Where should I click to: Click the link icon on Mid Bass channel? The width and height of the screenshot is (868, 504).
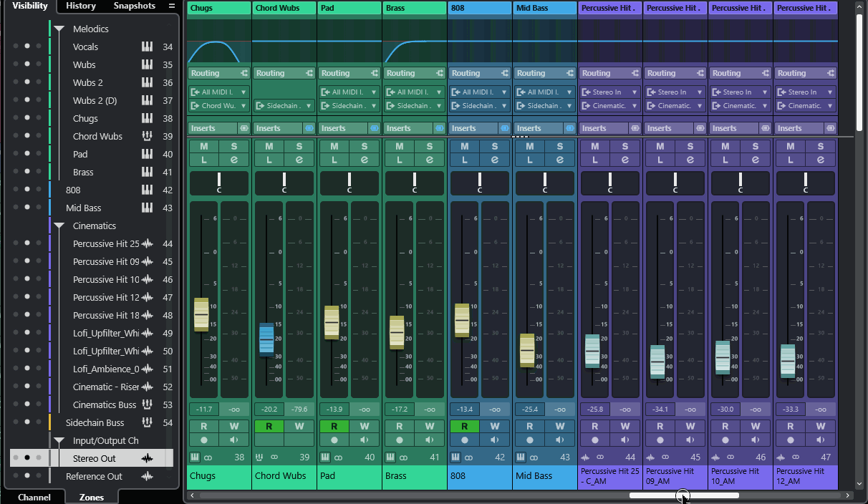point(534,457)
